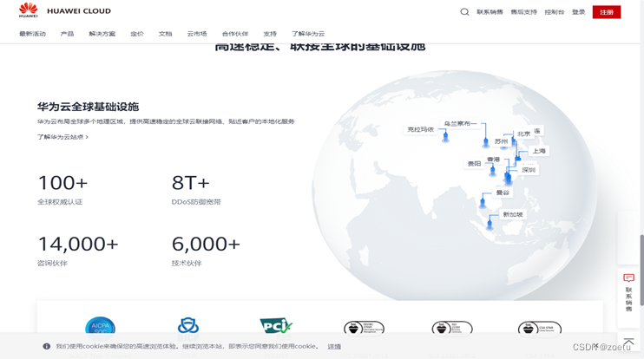Screen dimensions: 644x359
Task: Select the 乌兰察布一 map label
Action: [460, 123]
